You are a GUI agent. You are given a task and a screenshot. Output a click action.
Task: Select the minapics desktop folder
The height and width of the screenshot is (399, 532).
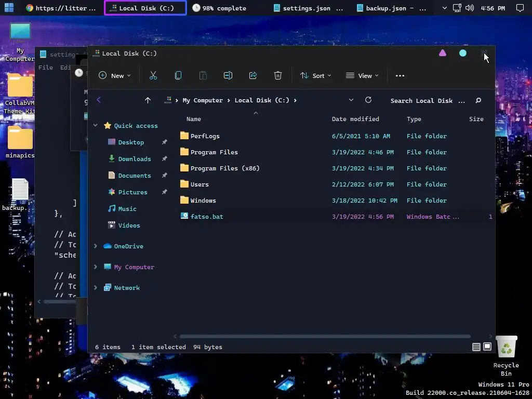[x=20, y=142]
